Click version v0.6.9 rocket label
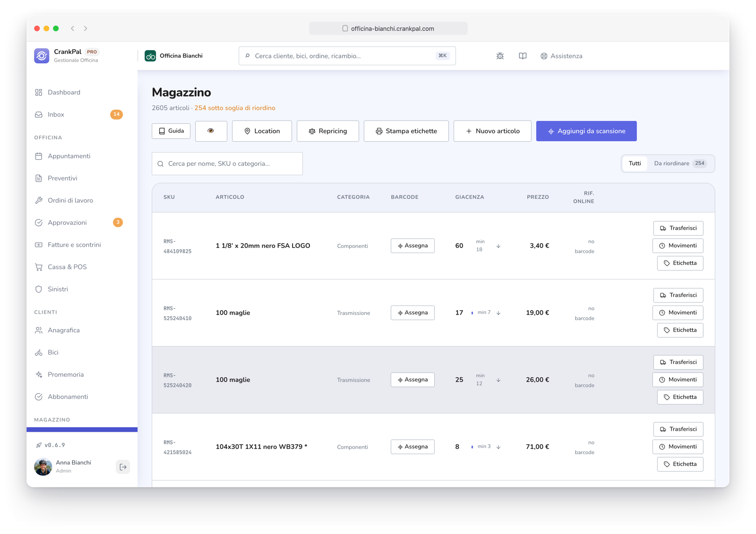This screenshot has height=534, width=756. pyautogui.click(x=51, y=445)
